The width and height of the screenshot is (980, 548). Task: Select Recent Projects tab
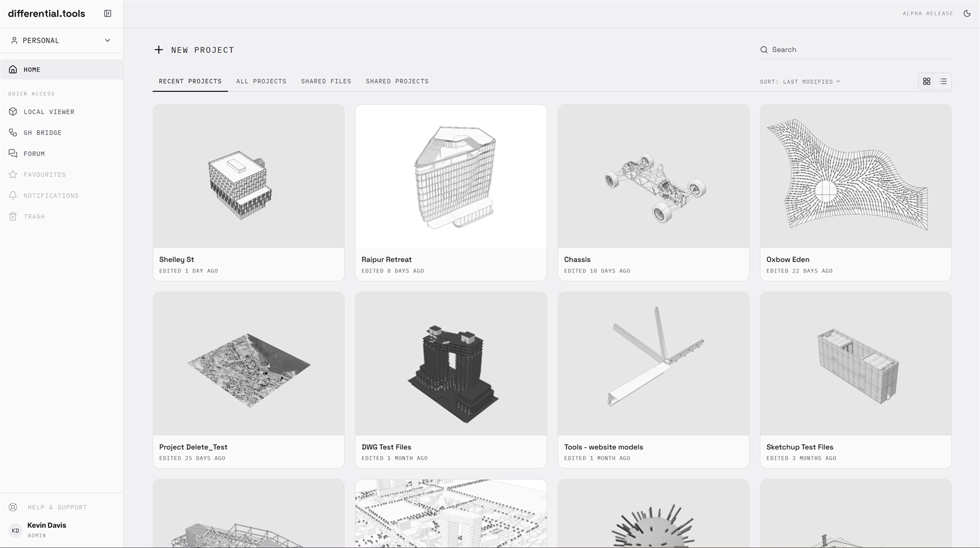click(190, 81)
